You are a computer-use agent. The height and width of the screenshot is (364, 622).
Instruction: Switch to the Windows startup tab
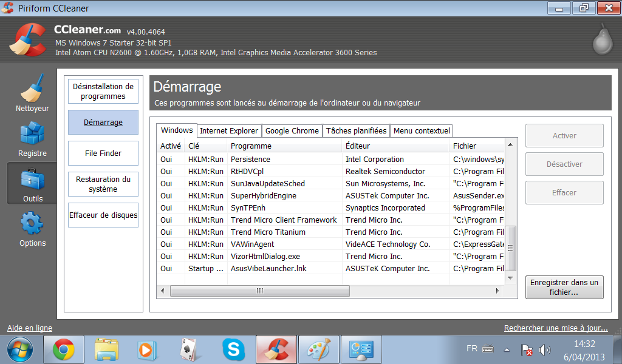tap(177, 130)
